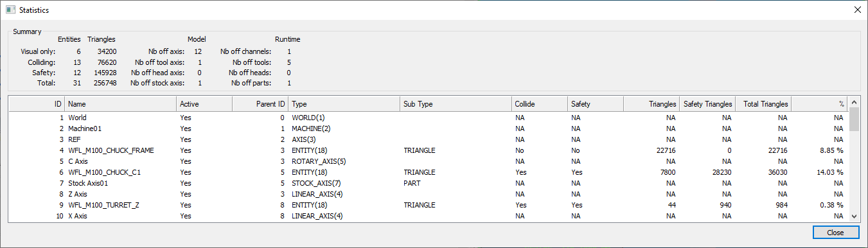The width and height of the screenshot is (868, 248).
Task: Click the scrollbar down arrow
Action: pos(854,217)
